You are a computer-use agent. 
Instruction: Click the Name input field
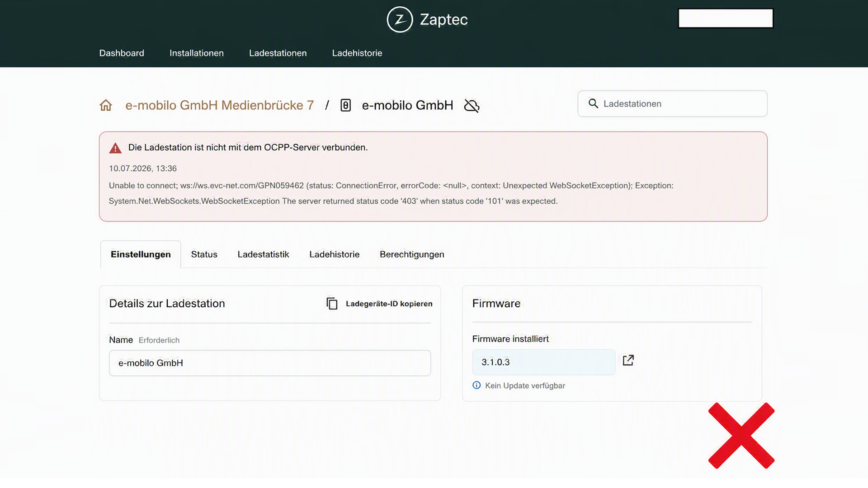270,363
